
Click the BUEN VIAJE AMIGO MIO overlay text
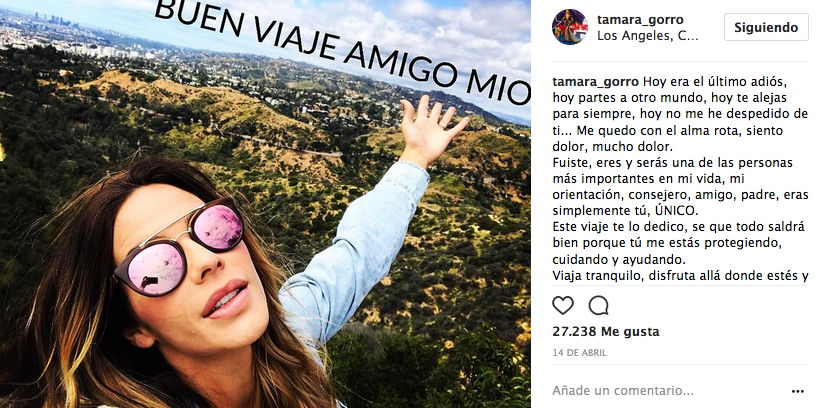(342, 53)
